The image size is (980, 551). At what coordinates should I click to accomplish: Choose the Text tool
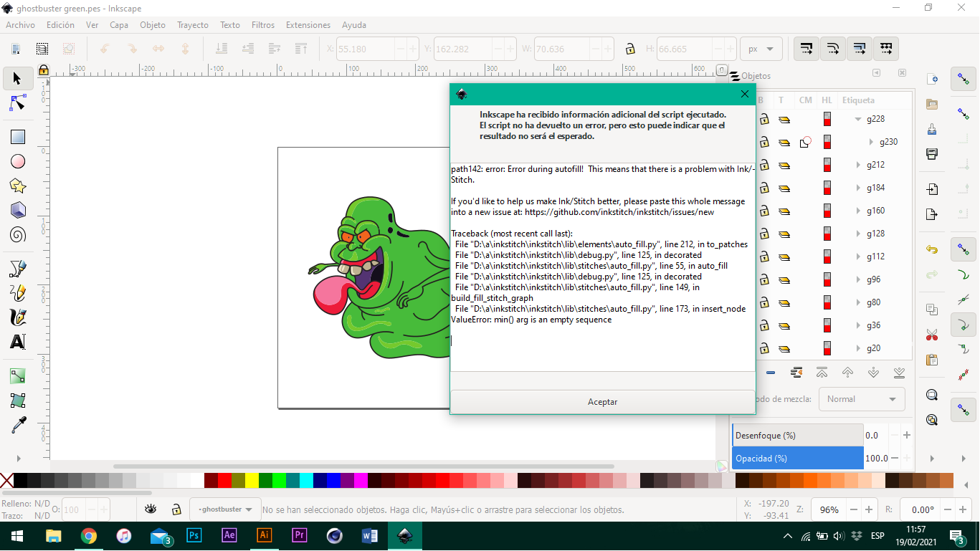(18, 342)
